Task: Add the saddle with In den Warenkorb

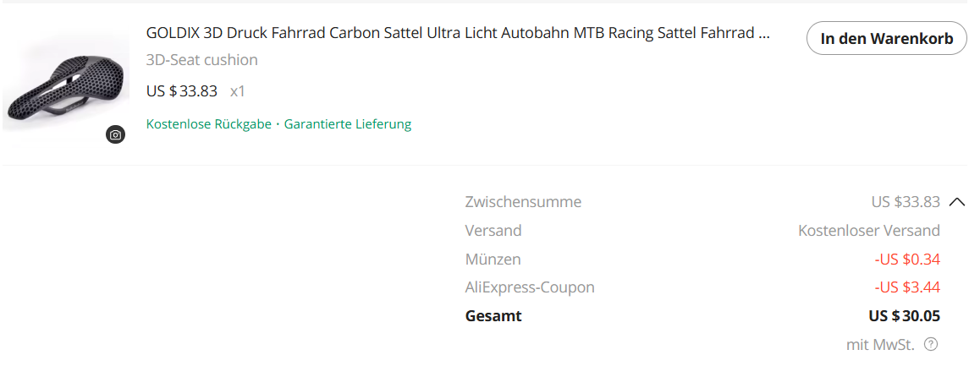Action: pos(886,38)
